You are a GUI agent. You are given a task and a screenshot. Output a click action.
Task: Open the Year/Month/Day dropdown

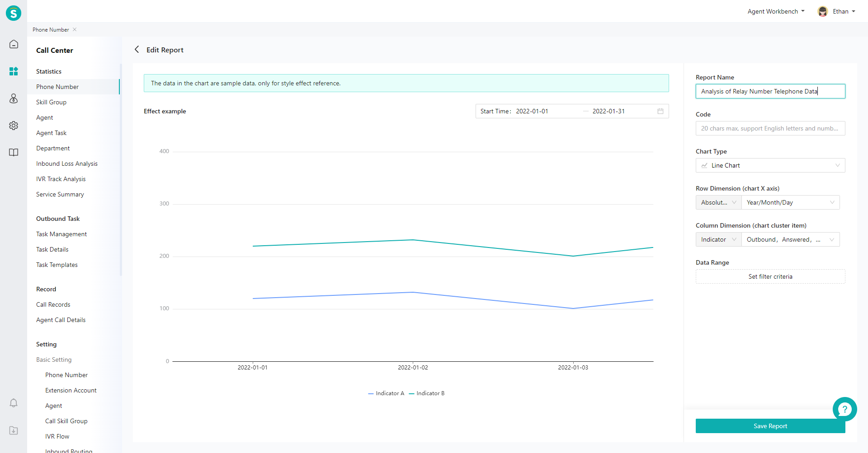click(791, 202)
